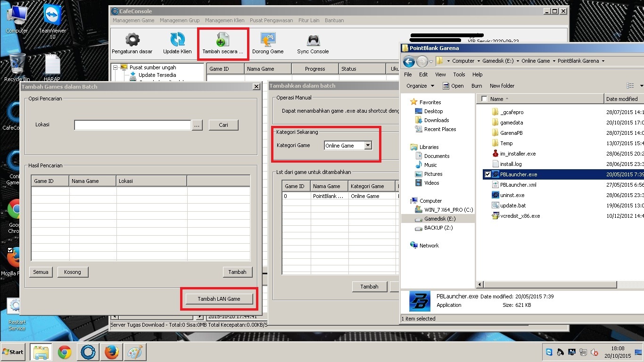The image size is (644, 362).
Task: Click the Kosong button
Action: point(73,272)
